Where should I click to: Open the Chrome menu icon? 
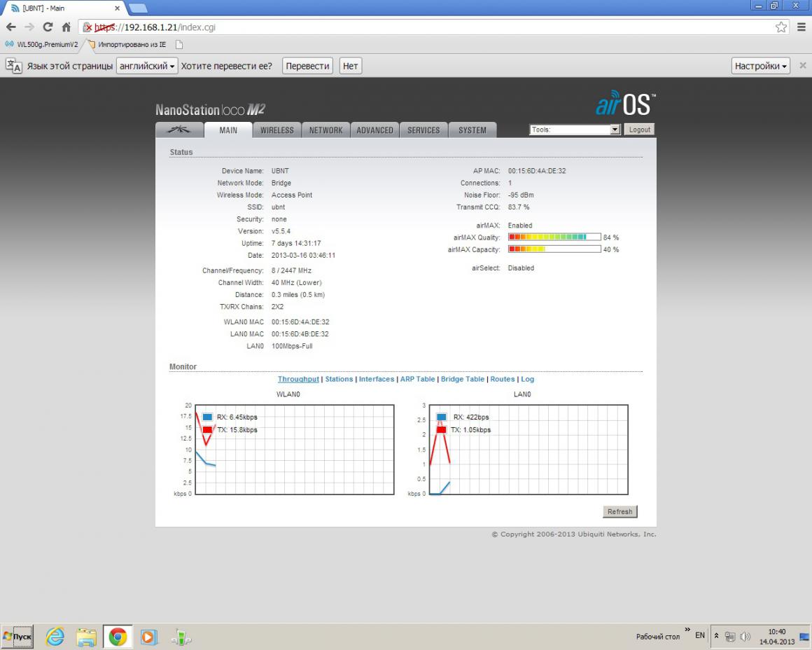click(x=801, y=27)
